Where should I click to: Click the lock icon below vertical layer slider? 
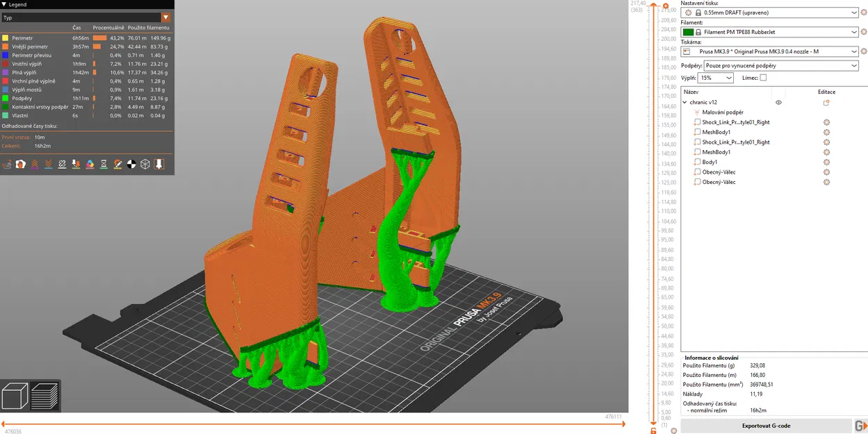(653, 431)
